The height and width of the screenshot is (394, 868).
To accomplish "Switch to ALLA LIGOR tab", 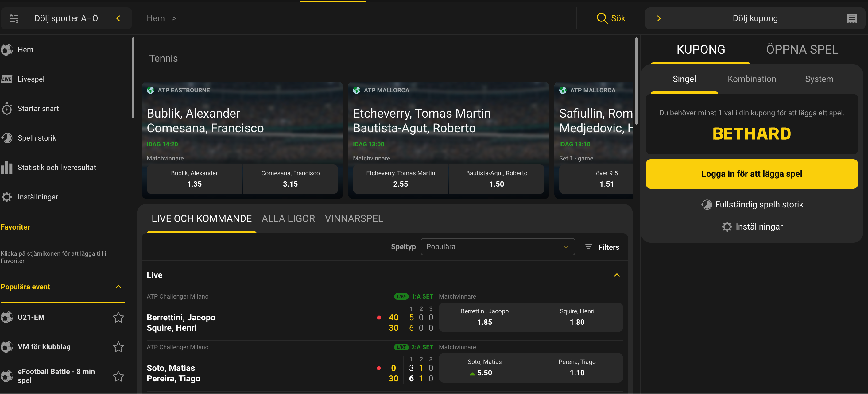I will click(x=289, y=218).
